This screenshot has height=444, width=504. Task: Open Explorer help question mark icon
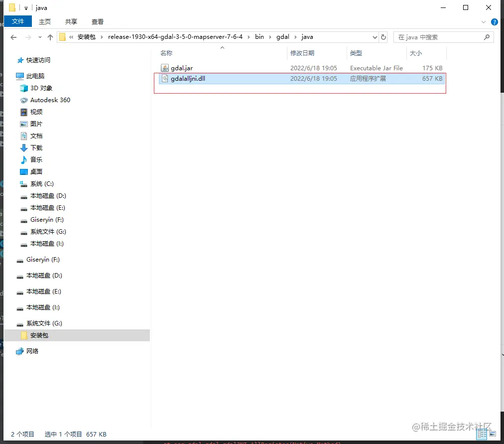[x=495, y=22]
